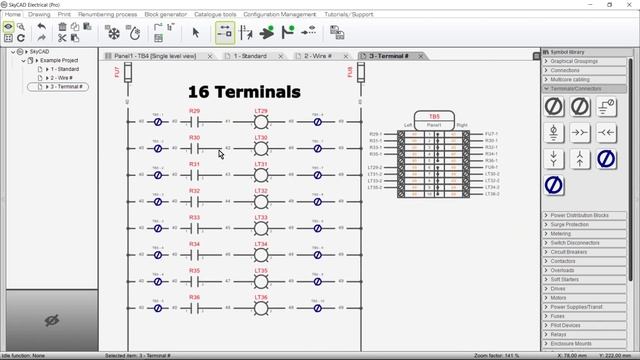Viewport: 640px width, 360px height.
Task: Open the Catalogue tools menu
Action: click(x=215, y=14)
